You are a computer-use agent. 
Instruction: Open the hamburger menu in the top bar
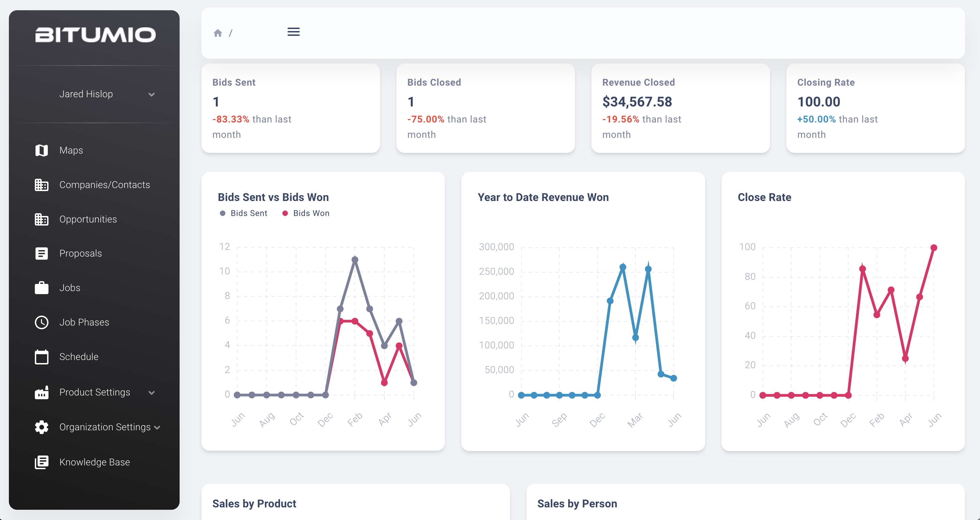[x=293, y=31]
